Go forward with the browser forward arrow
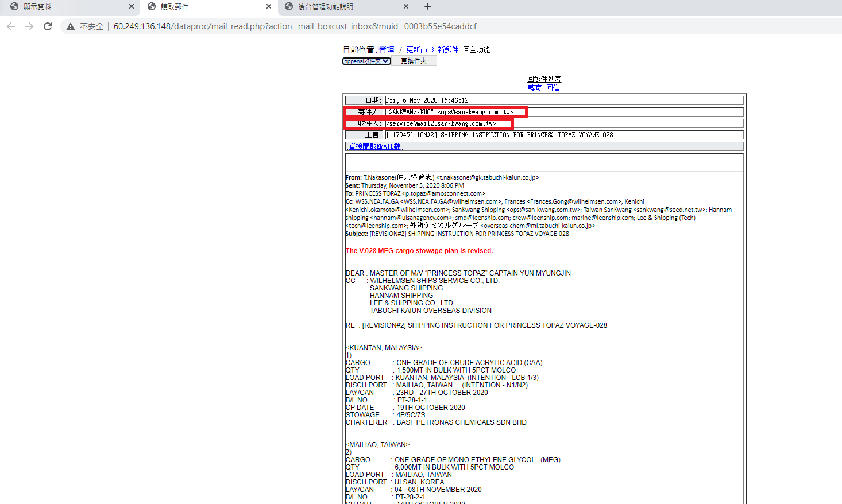 [29, 26]
